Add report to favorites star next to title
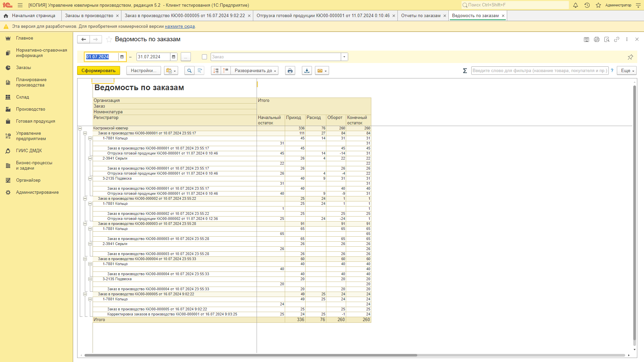The height and width of the screenshot is (362, 644). click(x=109, y=39)
